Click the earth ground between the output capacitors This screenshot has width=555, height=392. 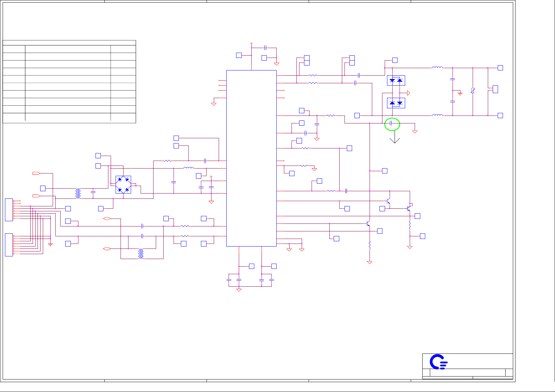coord(460,94)
